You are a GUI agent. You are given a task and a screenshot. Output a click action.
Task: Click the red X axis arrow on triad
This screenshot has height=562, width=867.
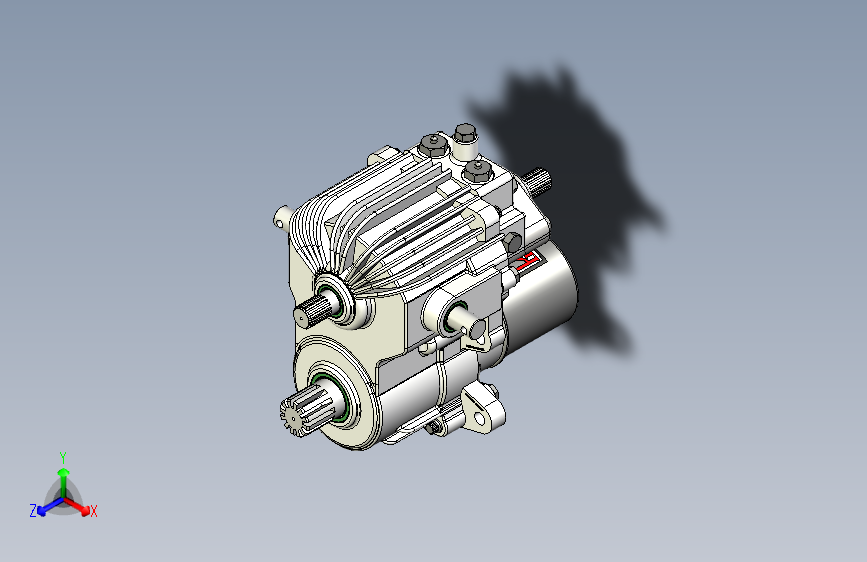tap(77, 506)
